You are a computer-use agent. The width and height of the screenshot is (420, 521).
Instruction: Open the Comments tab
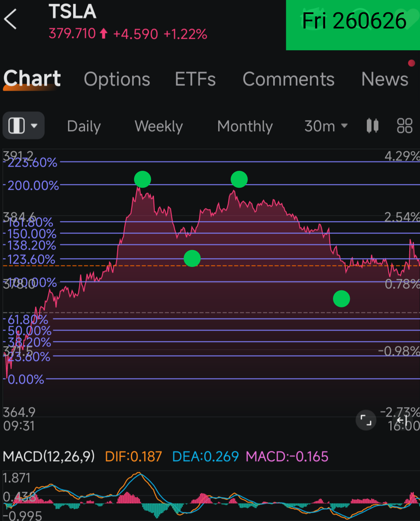pos(288,79)
